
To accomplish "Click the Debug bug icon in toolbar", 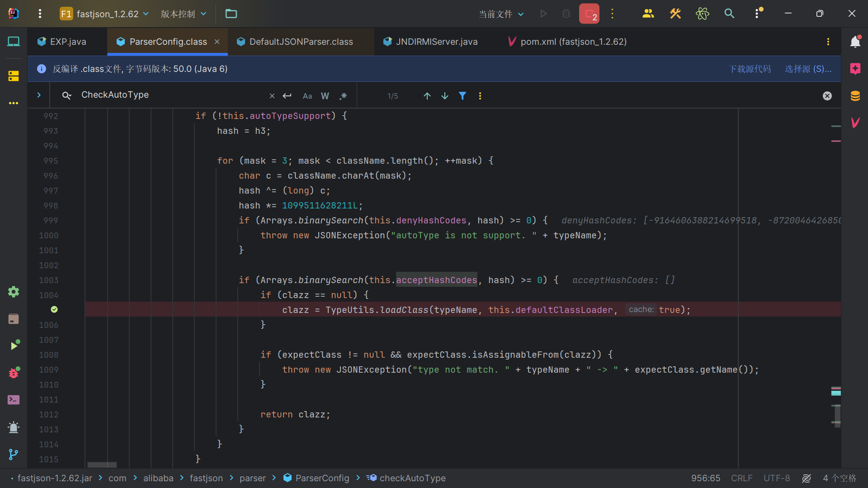I will coord(566,14).
